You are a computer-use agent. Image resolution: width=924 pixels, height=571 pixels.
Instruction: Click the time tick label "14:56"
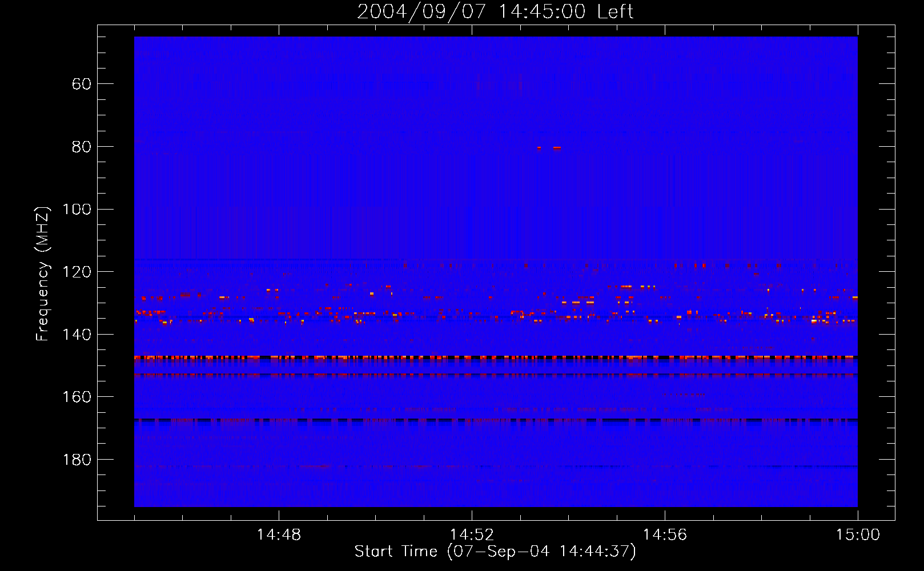(665, 535)
